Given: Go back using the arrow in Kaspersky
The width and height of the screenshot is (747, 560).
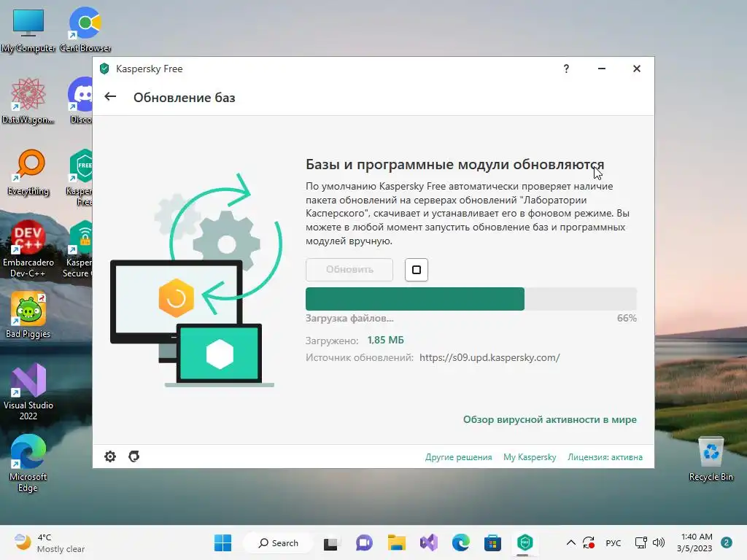Looking at the screenshot, I should pos(110,97).
